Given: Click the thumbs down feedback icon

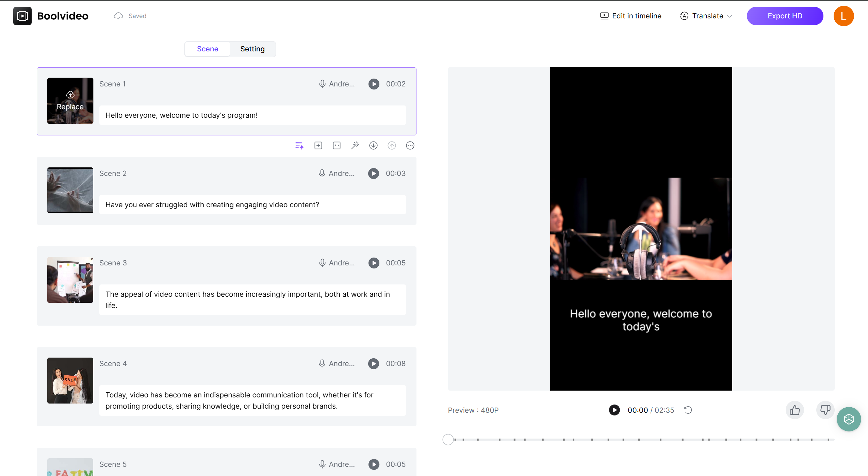Looking at the screenshot, I should [825, 409].
